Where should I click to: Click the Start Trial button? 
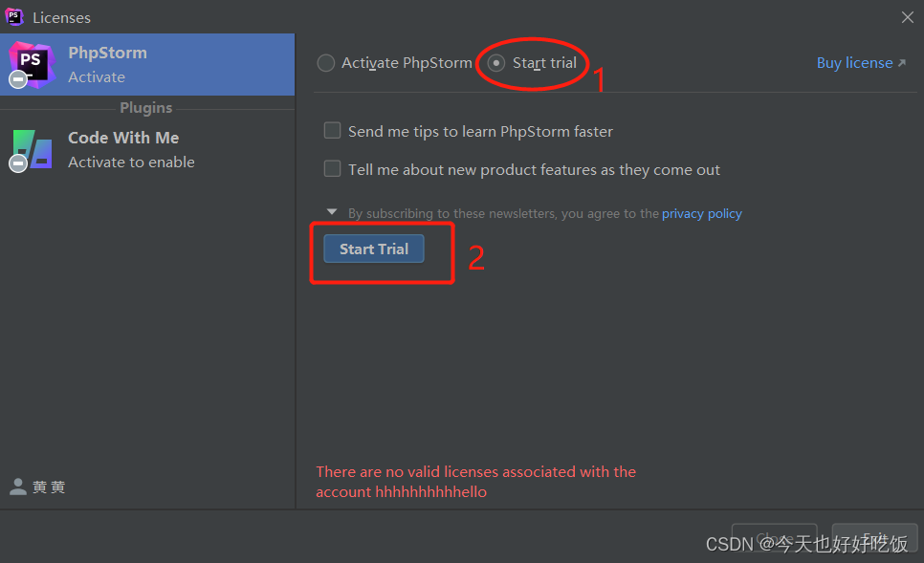(x=374, y=249)
